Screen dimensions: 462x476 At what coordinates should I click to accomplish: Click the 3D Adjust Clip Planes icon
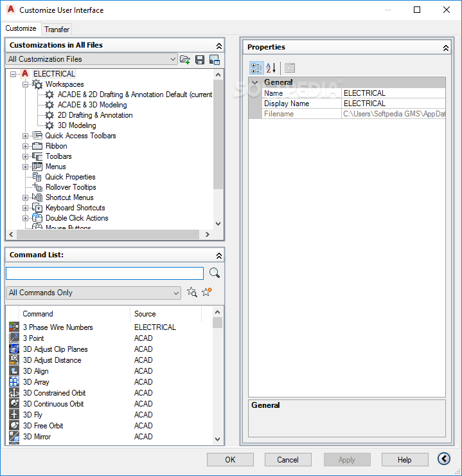(14, 349)
